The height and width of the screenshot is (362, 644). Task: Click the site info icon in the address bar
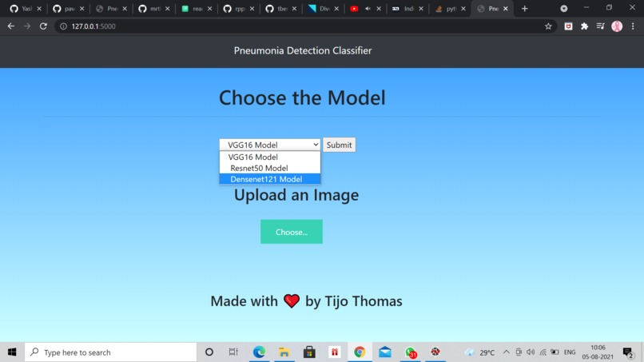[63, 26]
